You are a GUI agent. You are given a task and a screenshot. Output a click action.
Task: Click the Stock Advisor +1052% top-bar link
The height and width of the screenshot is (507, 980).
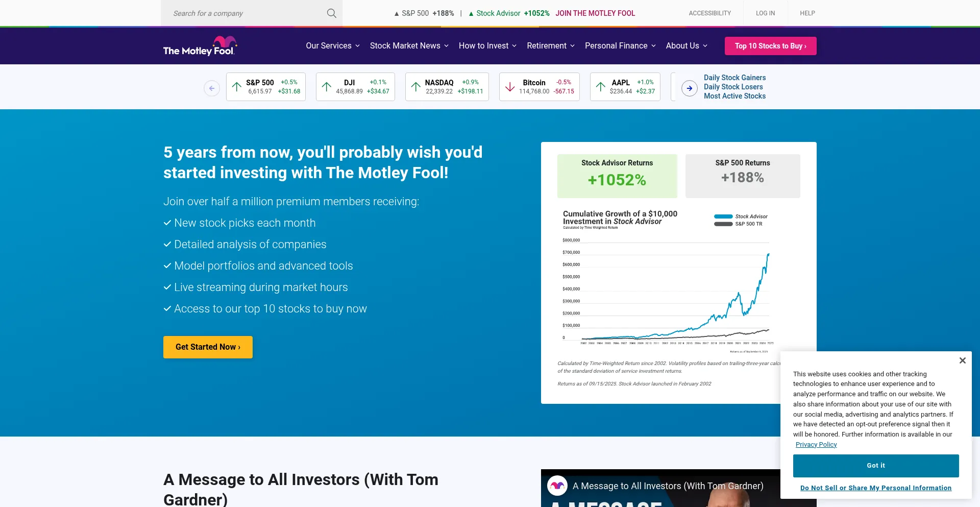click(x=509, y=13)
